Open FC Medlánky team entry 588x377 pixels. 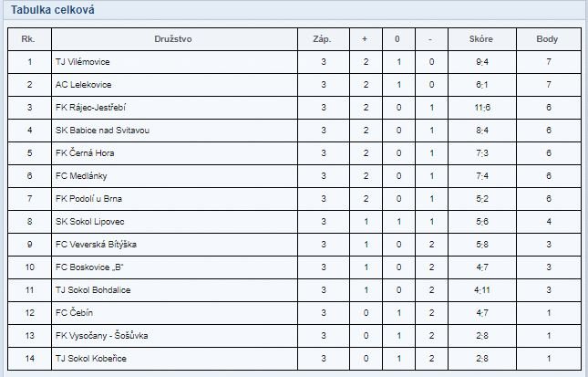point(81,176)
